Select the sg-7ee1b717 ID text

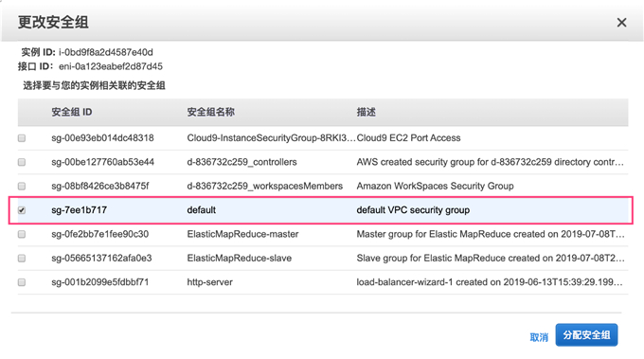tap(79, 210)
